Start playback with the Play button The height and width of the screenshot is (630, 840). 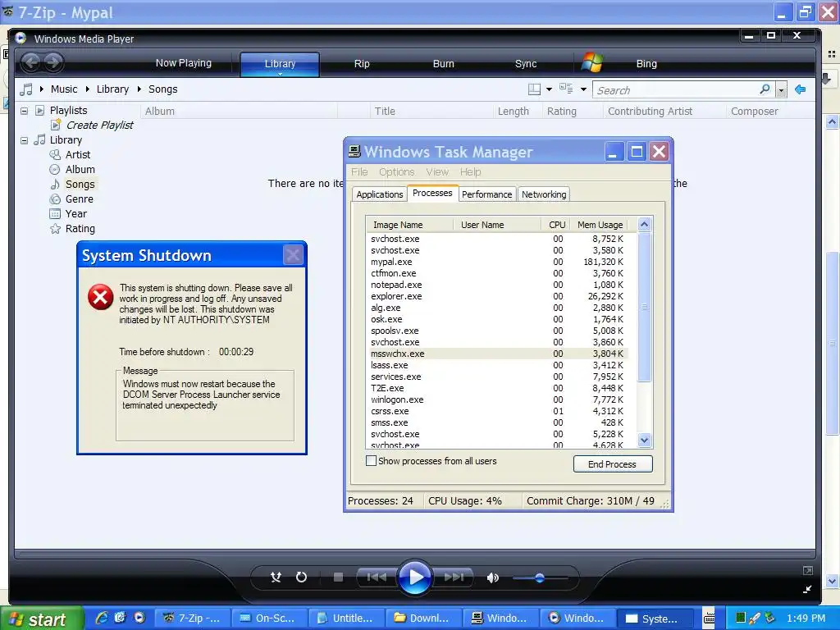[x=414, y=577]
